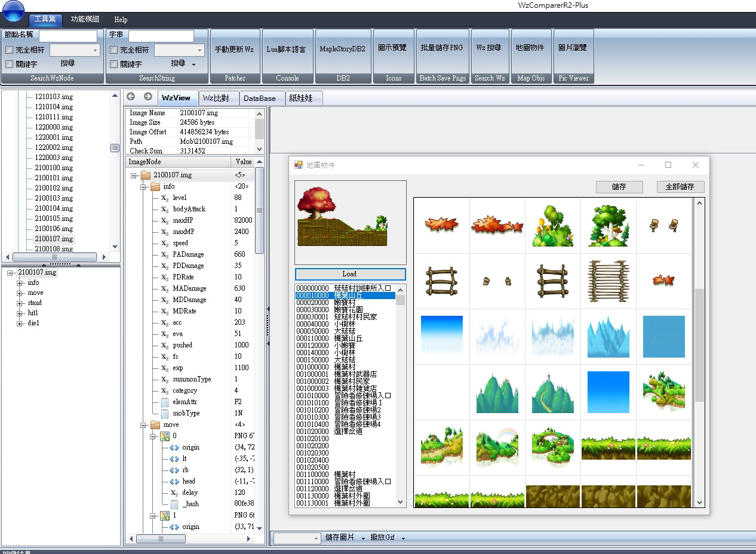The width and height of the screenshot is (756, 554).
Task: Open the SearchWzNode combo box dropdown
Action: click(x=95, y=51)
